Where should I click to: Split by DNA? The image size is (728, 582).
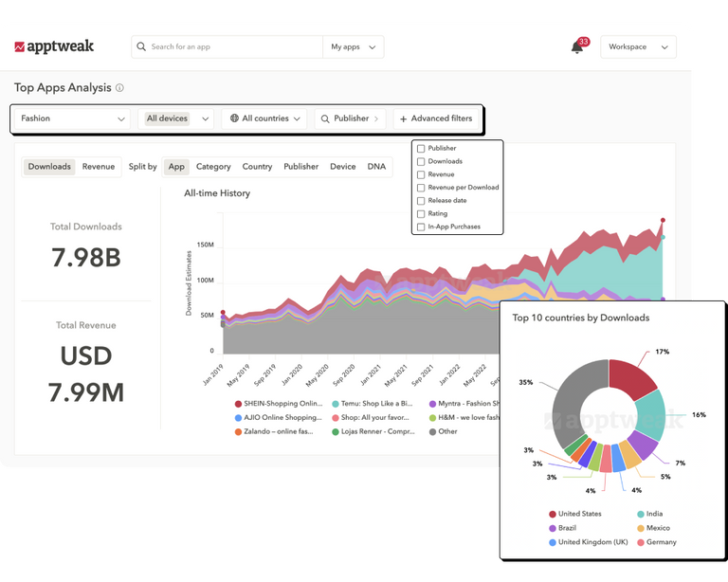pyautogui.click(x=376, y=167)
